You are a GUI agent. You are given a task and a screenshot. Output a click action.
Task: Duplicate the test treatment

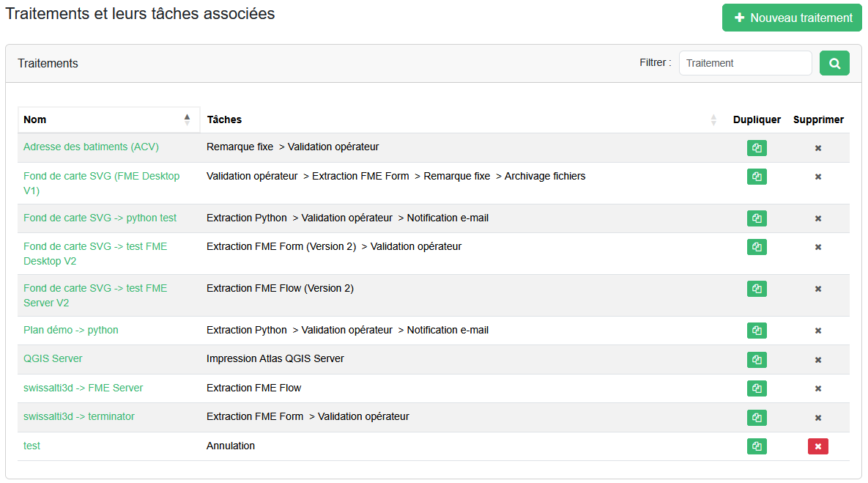click(x=757, y=446)
